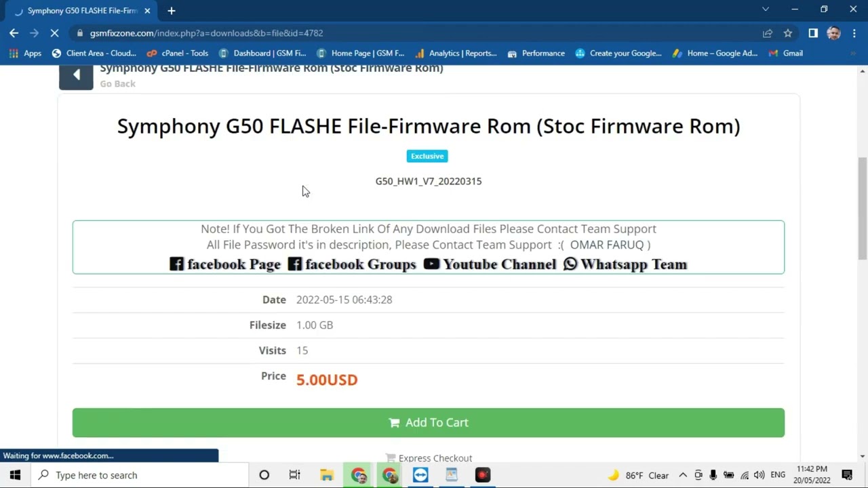
Task: Click the site lock icon in address bar
Action: click(x=80, y=33)
